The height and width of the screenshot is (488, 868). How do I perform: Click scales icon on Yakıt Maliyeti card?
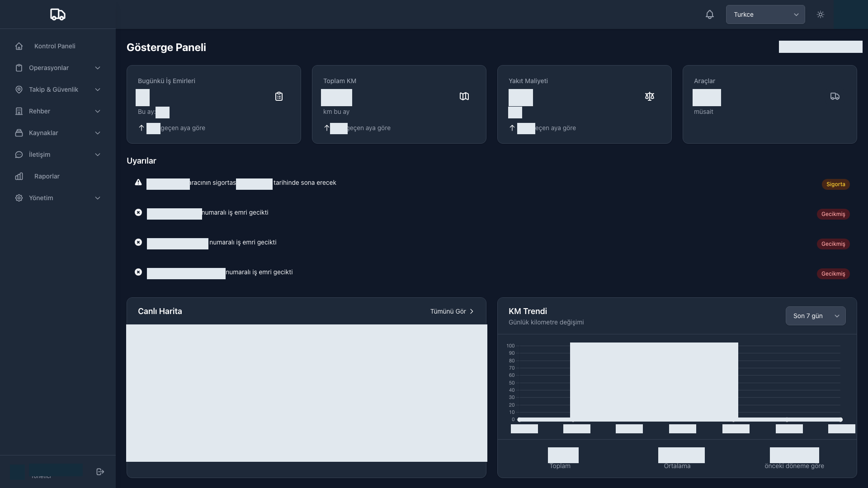650,96
